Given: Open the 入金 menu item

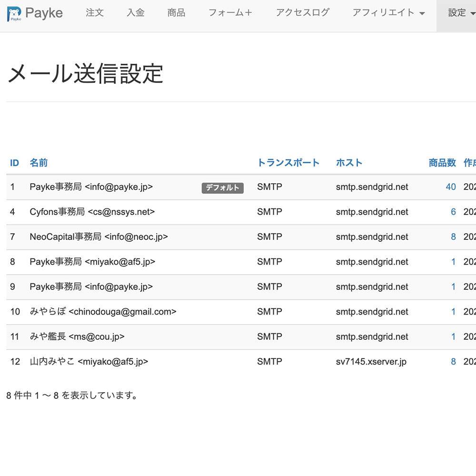Looking at the screenshot, I should [135, 13].
